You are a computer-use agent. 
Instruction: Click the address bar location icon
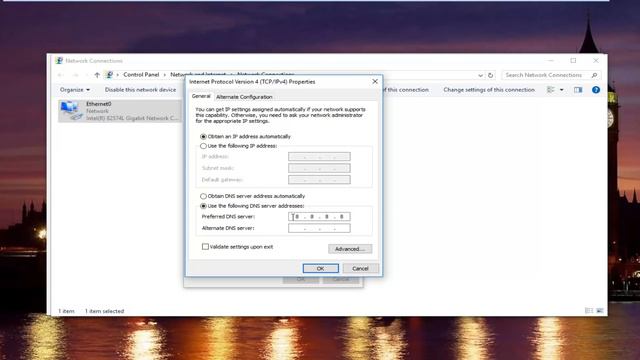[x=109, y=75]
